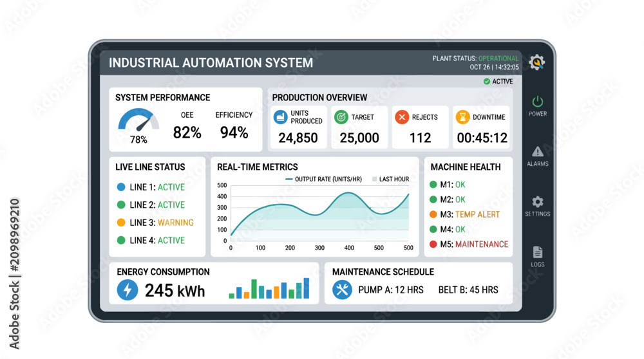
Task: Click the Energy Consumption lightning bolt icon
Action: 128,290
